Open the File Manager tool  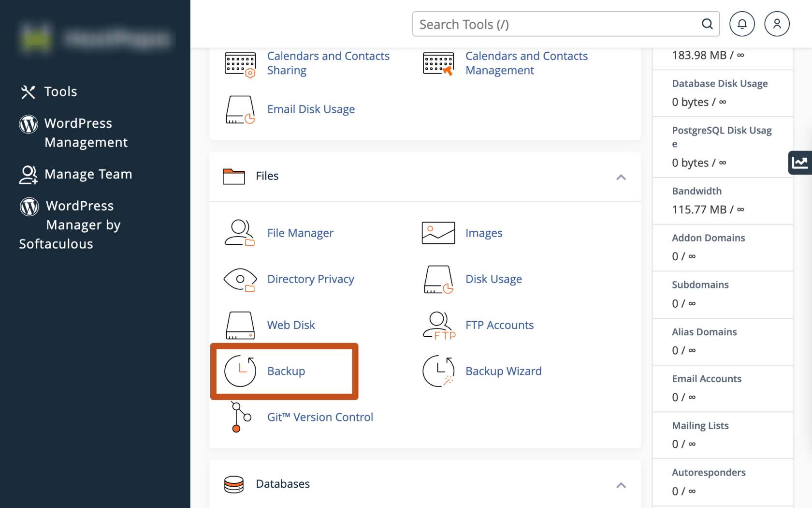(300, 233)
